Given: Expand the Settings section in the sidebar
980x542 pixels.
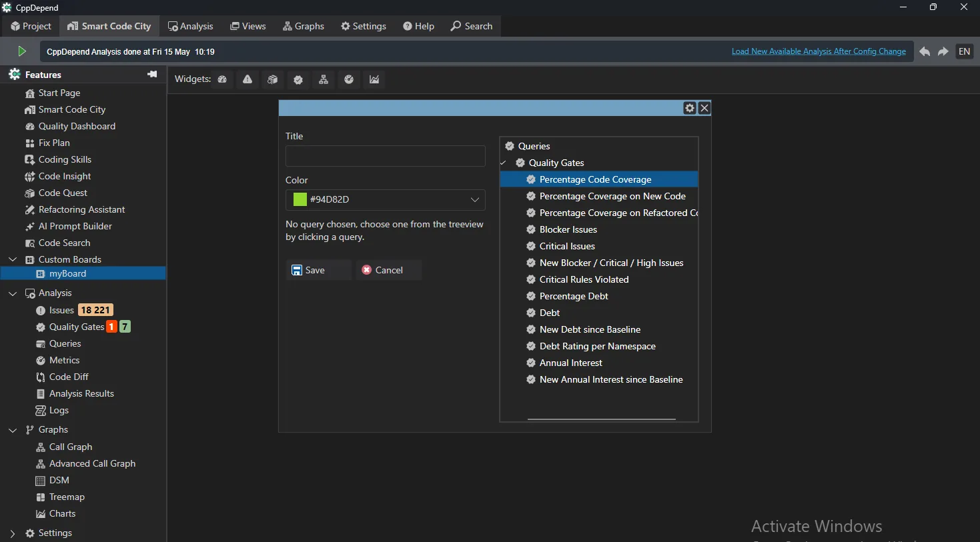Looking at the screenshot, I should [x=13, y=533].
